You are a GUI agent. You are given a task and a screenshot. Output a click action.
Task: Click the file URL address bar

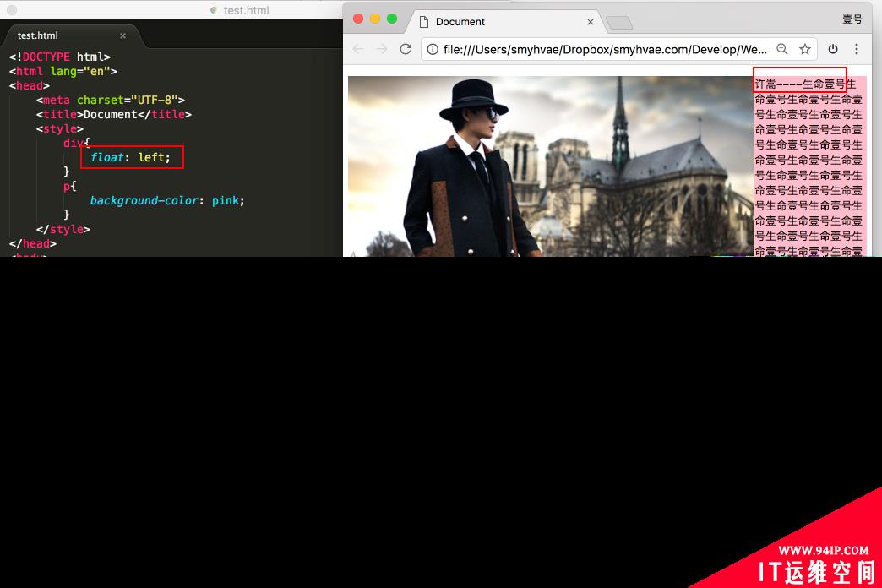click(x=605, y=50)
